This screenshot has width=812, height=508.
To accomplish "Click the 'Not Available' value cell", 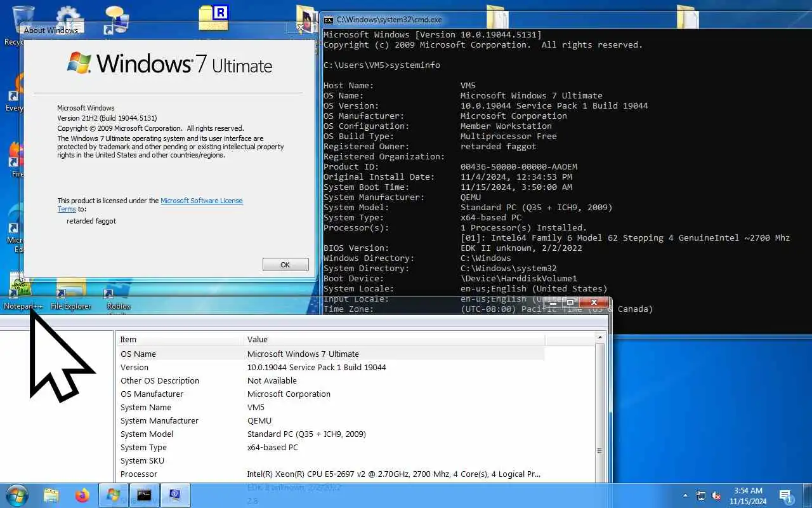I will click(272, 380).
